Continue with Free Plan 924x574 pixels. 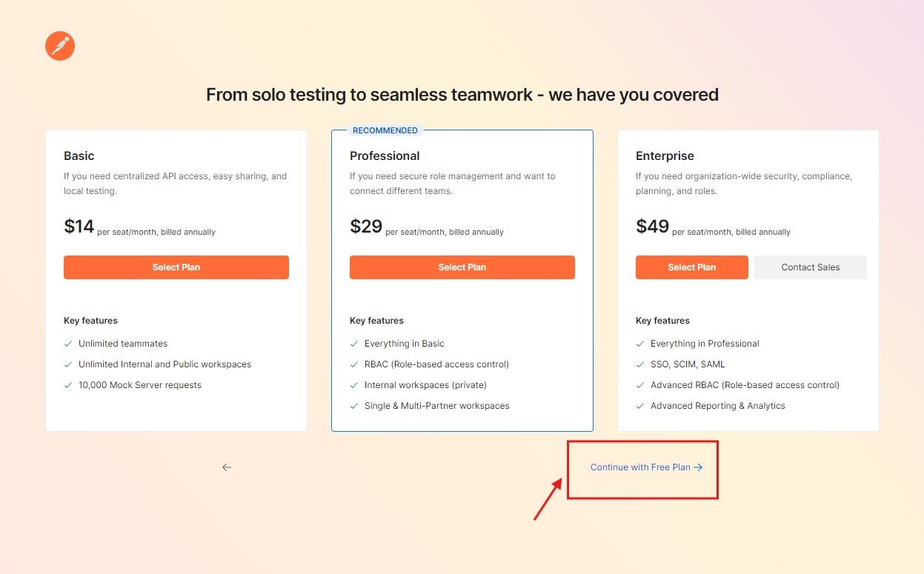(646, 467)
